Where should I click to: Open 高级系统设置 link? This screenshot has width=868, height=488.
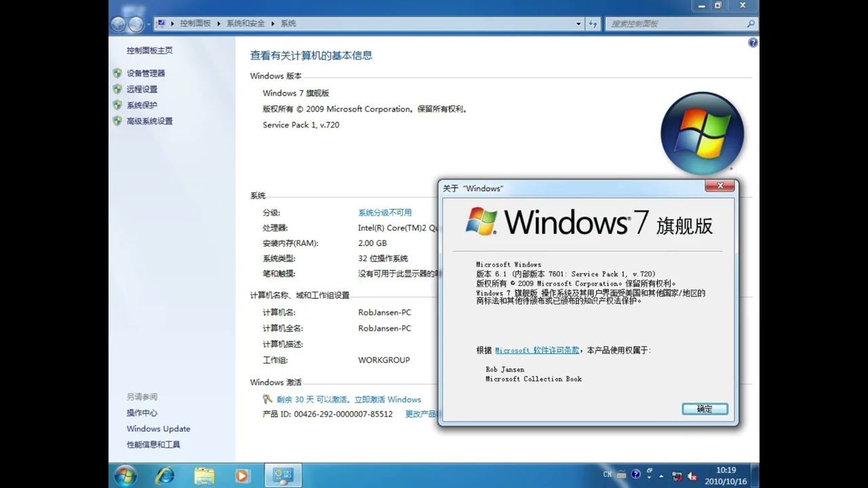[x=150, y=121]
